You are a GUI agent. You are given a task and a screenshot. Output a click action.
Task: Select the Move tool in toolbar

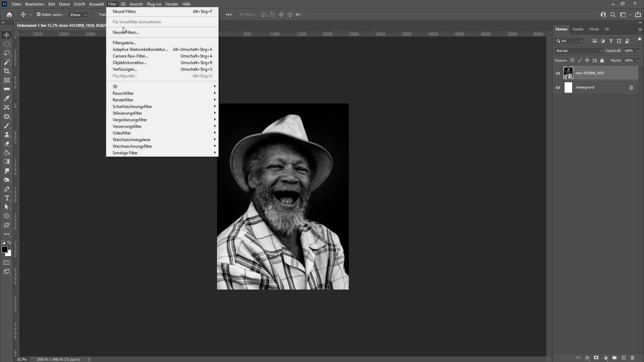[7, 35]
